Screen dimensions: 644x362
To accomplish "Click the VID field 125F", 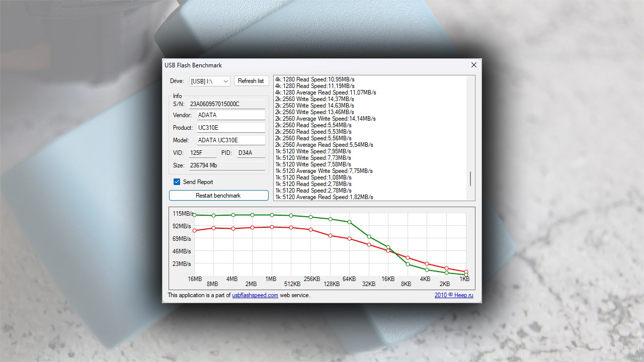I will 202,153.
